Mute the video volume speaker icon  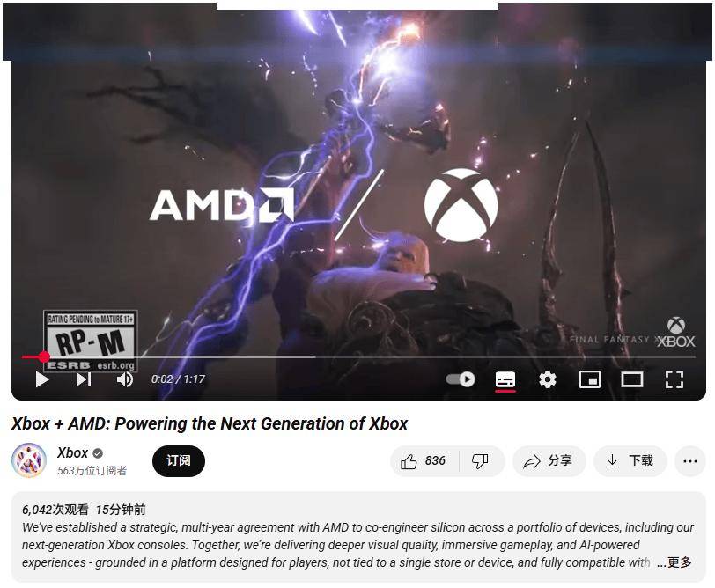tap(124, 379)
